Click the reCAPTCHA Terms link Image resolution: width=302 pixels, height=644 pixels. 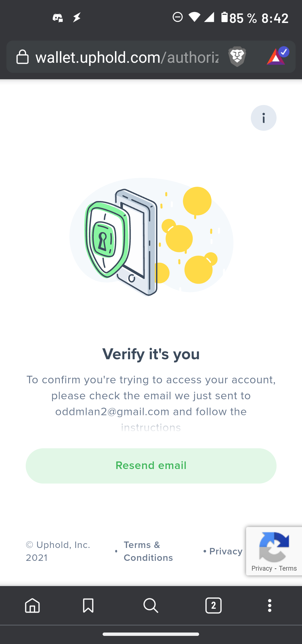[x=288, y=568]
